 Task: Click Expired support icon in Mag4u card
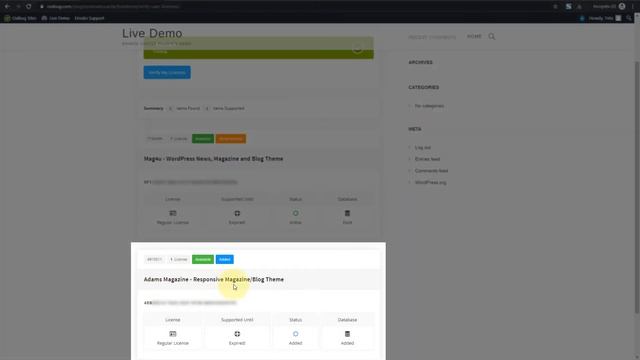click(x=237, y=213)
